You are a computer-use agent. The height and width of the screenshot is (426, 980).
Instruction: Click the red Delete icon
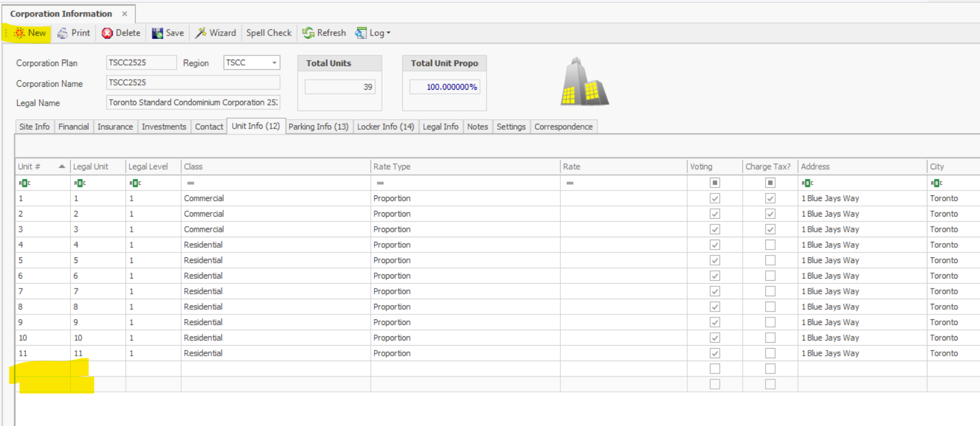click(107, 34)
